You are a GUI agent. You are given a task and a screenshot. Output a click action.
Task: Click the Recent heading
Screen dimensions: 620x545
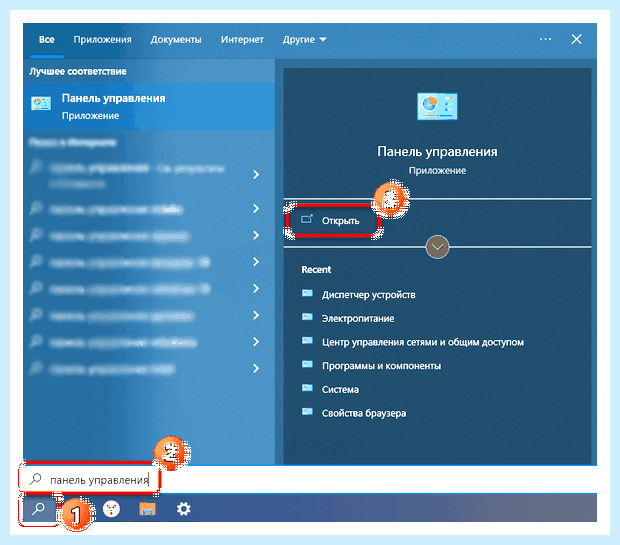[316, 269]
